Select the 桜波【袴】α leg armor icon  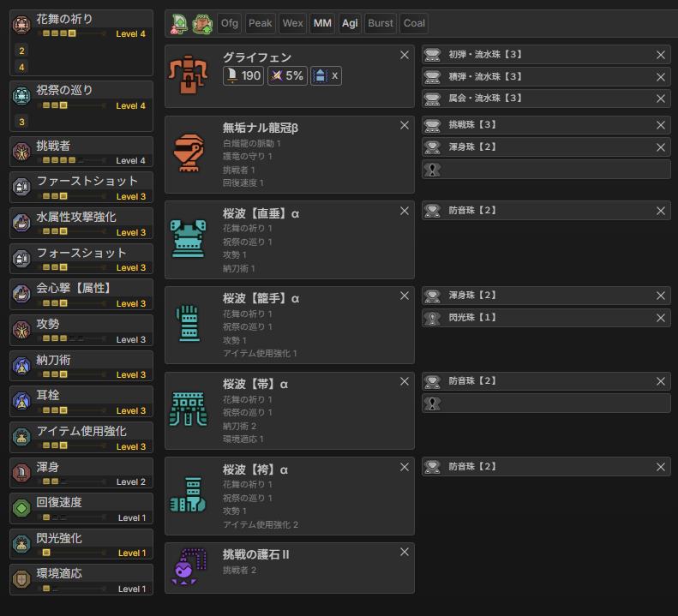[189, 495]
